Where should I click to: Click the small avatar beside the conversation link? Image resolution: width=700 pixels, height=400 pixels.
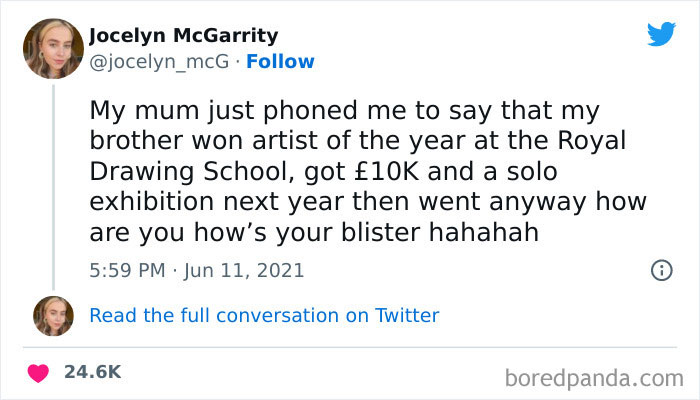point(53,315)
